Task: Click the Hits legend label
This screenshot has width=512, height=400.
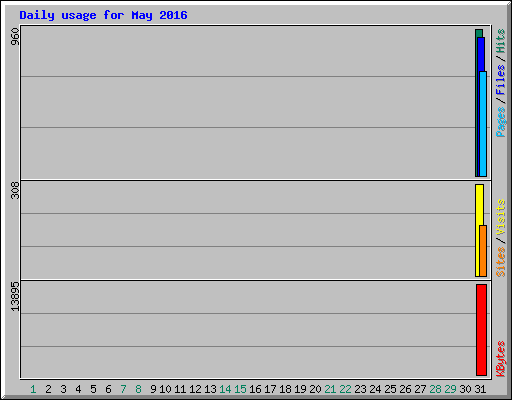Action: coord(501,41)
